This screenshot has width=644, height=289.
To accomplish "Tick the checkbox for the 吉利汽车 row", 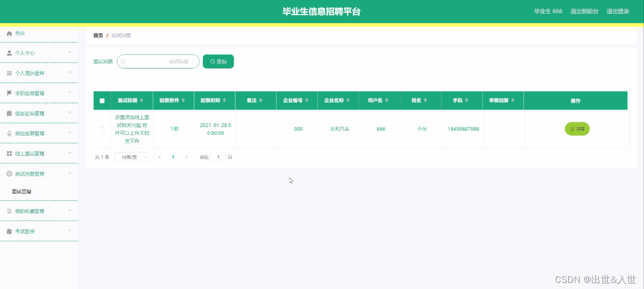I will point(102,129).
